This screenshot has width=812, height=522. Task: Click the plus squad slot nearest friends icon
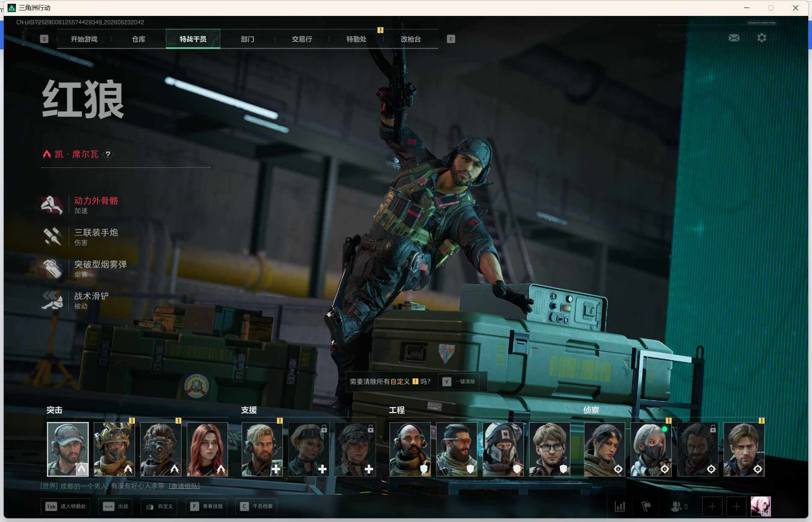[x=712, y=507]
